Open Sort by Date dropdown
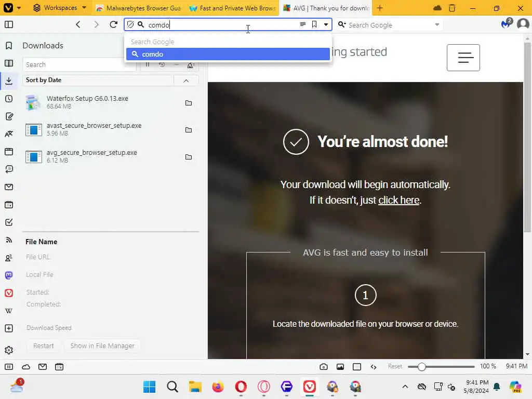Viewport: 532px width, 399px height. pyautogui.click(x=98, y=80)
